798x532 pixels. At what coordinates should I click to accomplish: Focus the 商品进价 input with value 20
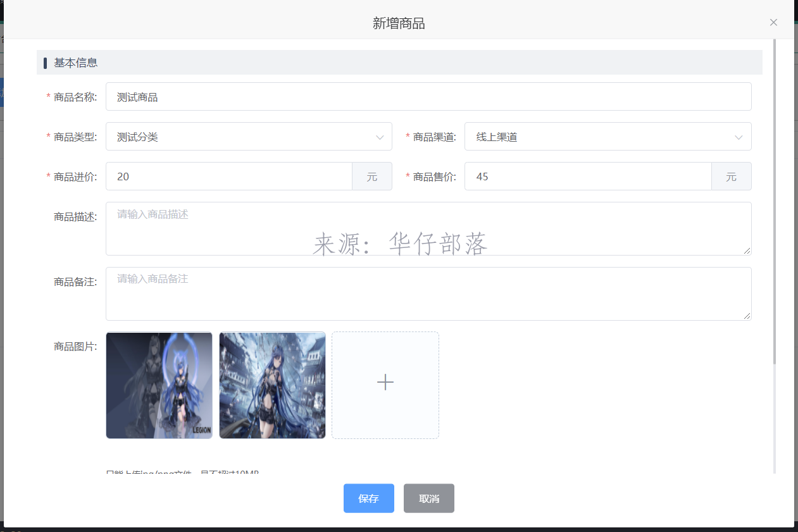click(x=229, y=176)
